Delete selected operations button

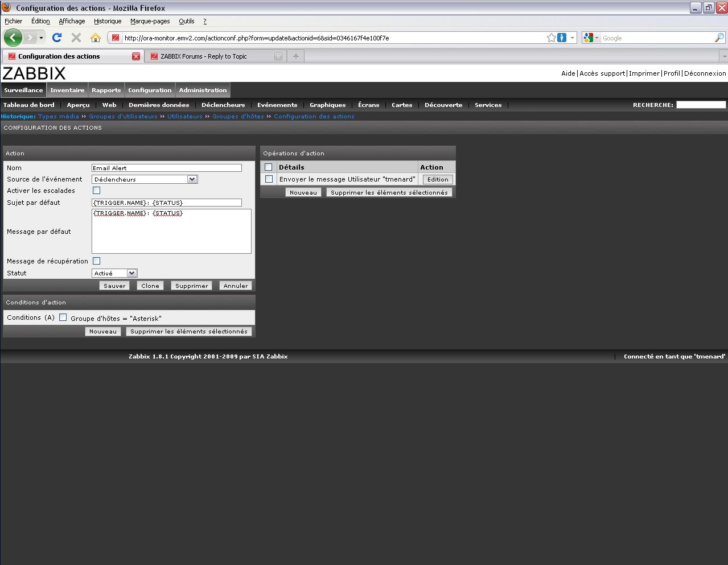tap(389, 192)
